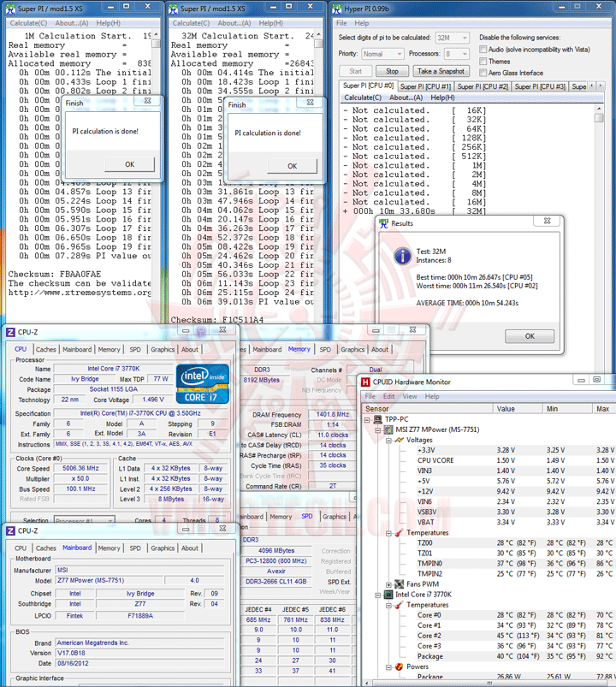
Task: Open Edit menu in Hardware Monitor
Action: pos(388,396)
